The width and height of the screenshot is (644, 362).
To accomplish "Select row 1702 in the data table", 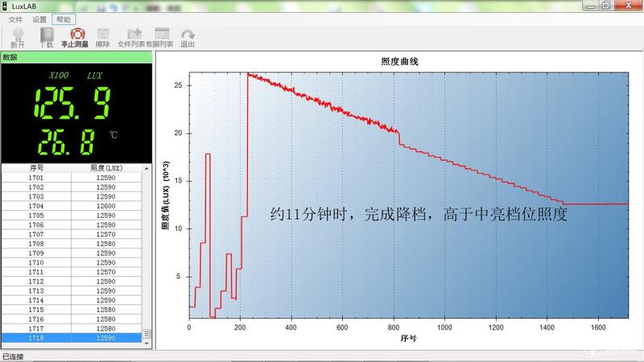I will pos(72,187).
